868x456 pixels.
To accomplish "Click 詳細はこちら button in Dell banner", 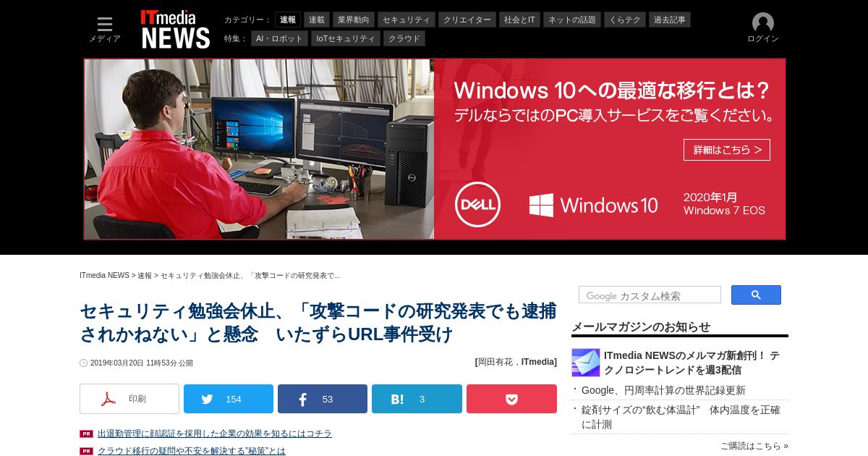I will point(727,150).
